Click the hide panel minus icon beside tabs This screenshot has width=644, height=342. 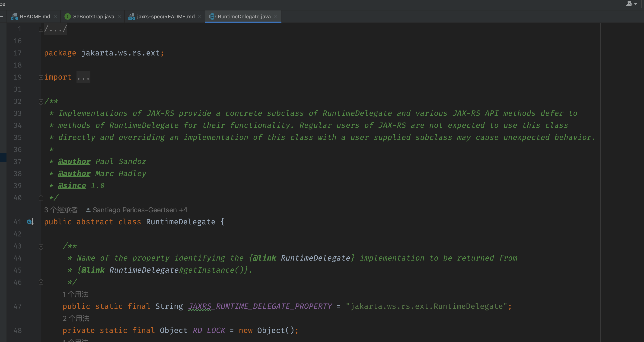coord(2,16)
